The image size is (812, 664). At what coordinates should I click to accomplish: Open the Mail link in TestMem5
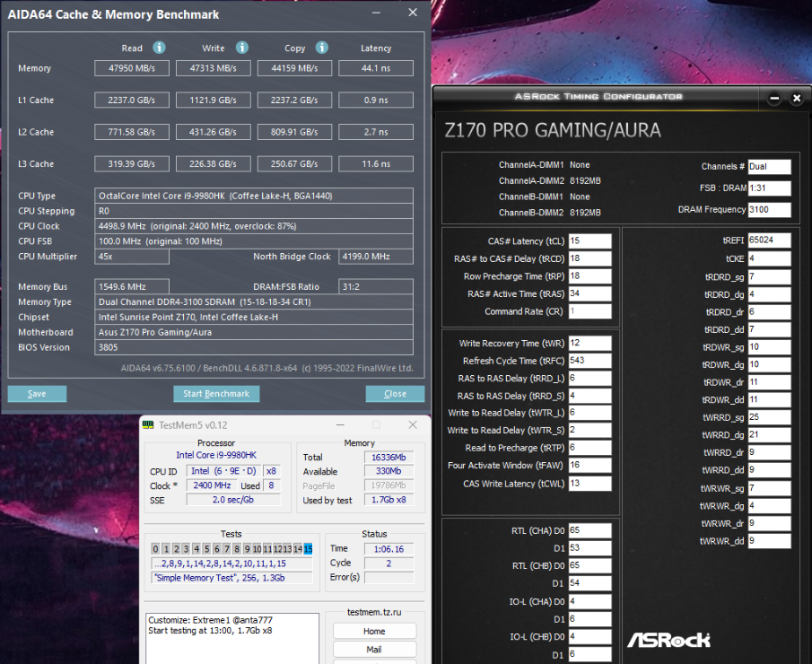[374, 649]
